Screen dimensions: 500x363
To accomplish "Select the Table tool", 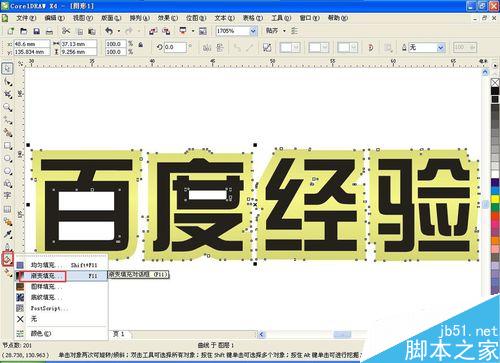I will [x=7, y=209].
